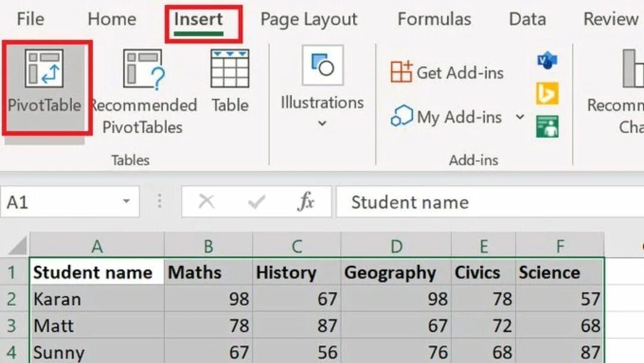Open the Formulas ribbon tab
The image size is (644, 363).
coord(434,19)
